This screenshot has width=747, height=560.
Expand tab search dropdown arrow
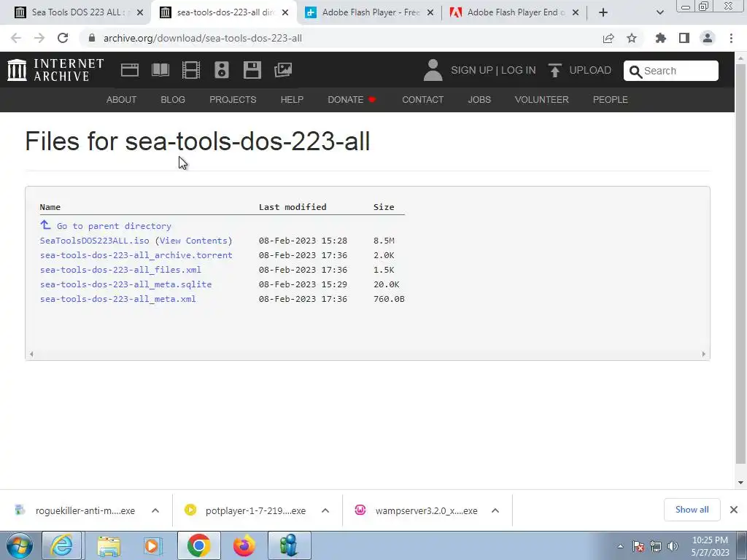tap(659, 12)
